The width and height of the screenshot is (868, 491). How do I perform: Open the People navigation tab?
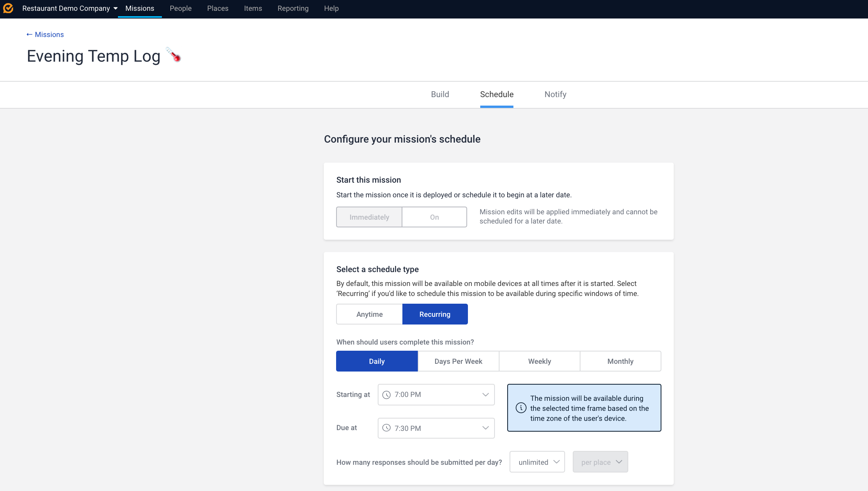(x=180, y=8)
